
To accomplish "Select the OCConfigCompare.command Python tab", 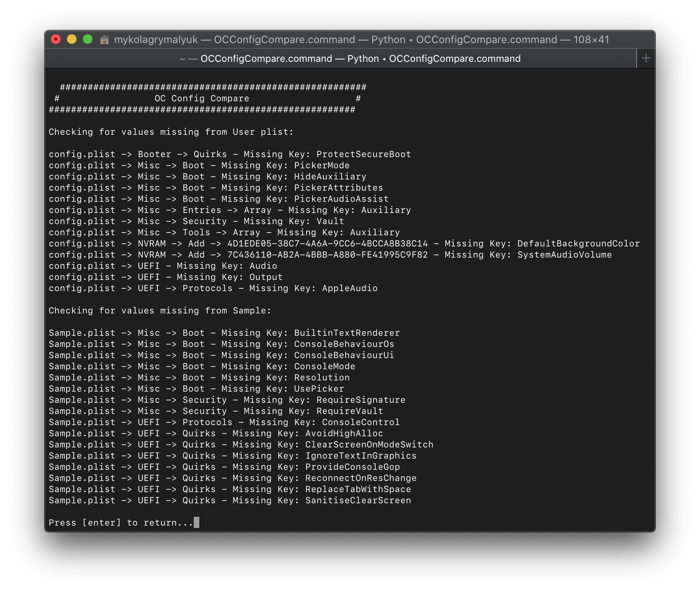I will point(350,59).
